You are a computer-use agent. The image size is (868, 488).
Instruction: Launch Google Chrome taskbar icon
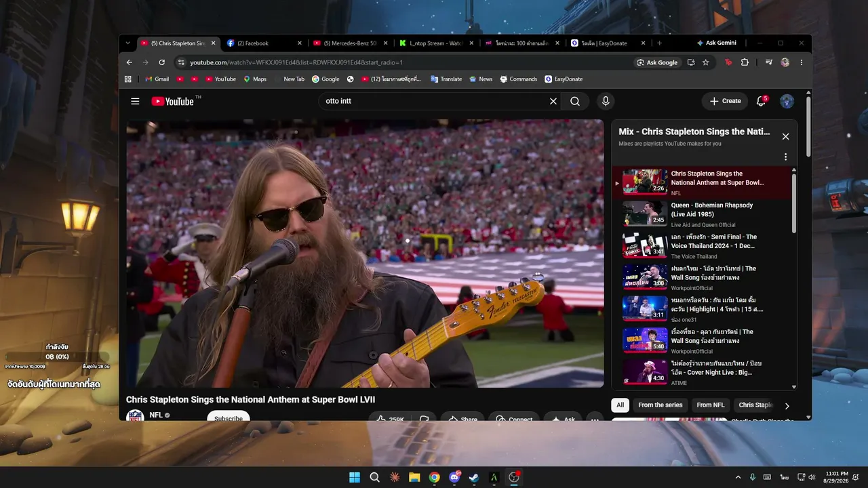point(434,477)
